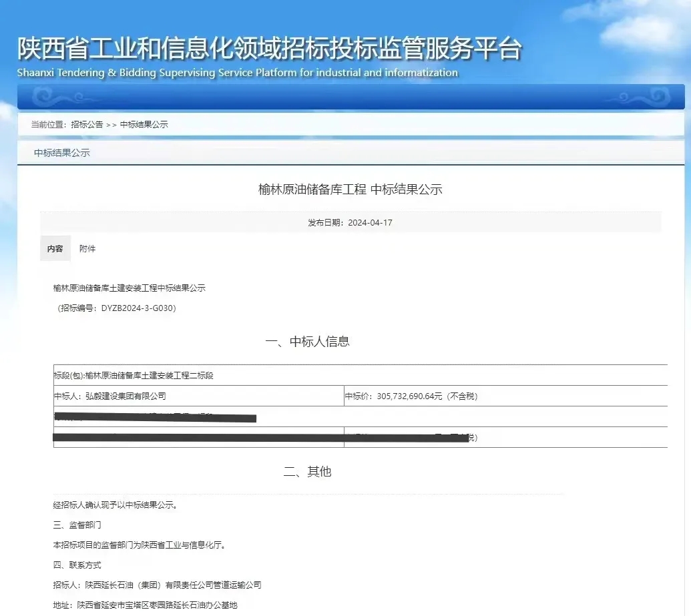Screen dimensions: 691x616
Task: Select the 内容 tab
Action: (55, 249)
